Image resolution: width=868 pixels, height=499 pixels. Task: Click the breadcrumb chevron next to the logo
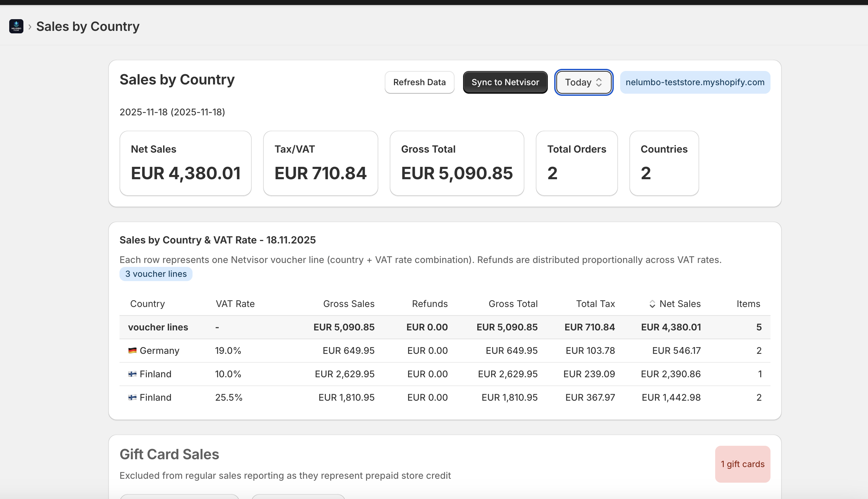click(x=31, y=26)
